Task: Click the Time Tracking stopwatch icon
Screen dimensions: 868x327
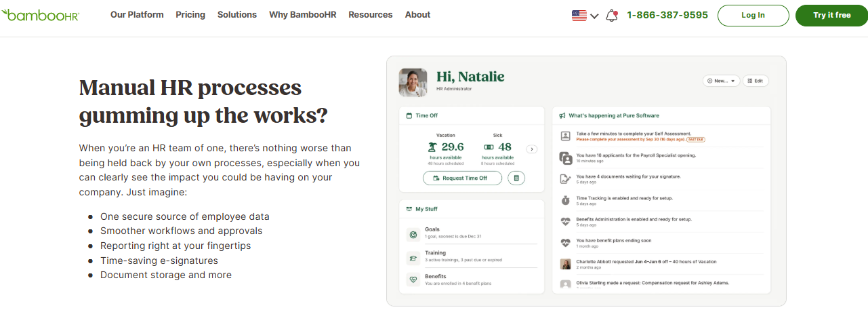Action: (566, 200)
